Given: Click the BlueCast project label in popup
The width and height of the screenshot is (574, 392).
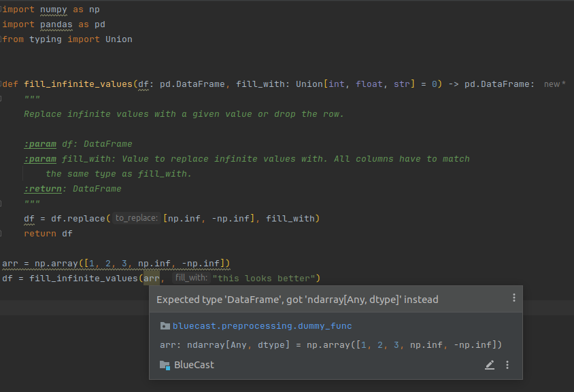Looking at the screenshot, I should click(x=194, y=365).
